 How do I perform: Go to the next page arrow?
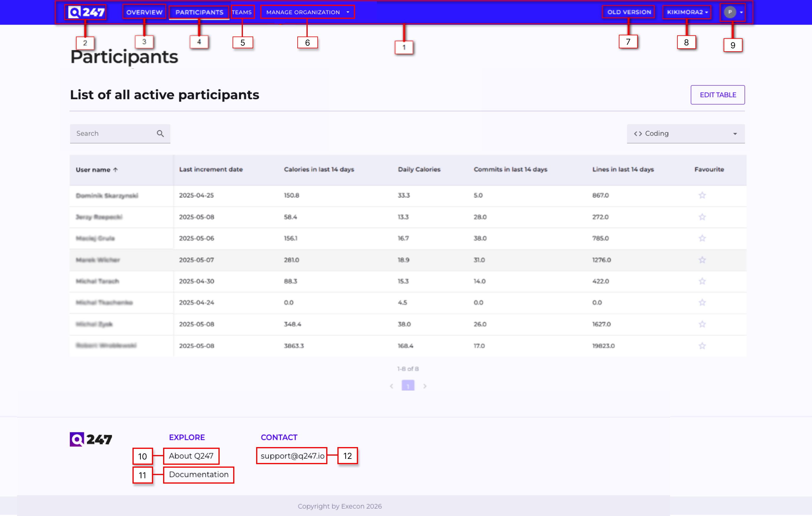tap(425, 386)
